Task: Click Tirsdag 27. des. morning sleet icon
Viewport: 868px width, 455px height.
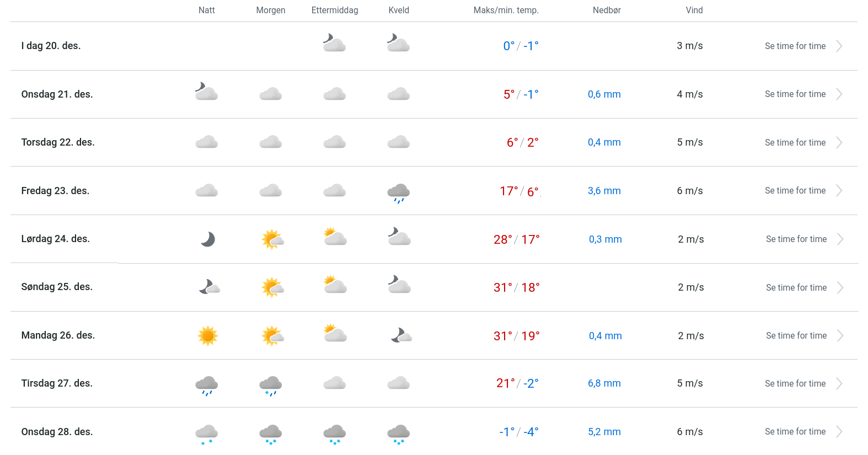Action: pyautogui.click(x=271, y=385)
